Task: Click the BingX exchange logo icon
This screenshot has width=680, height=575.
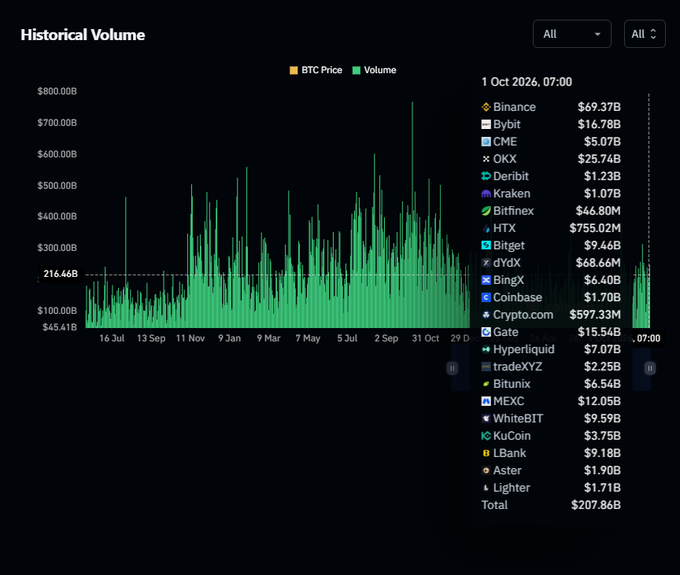Action: (486, 280)
